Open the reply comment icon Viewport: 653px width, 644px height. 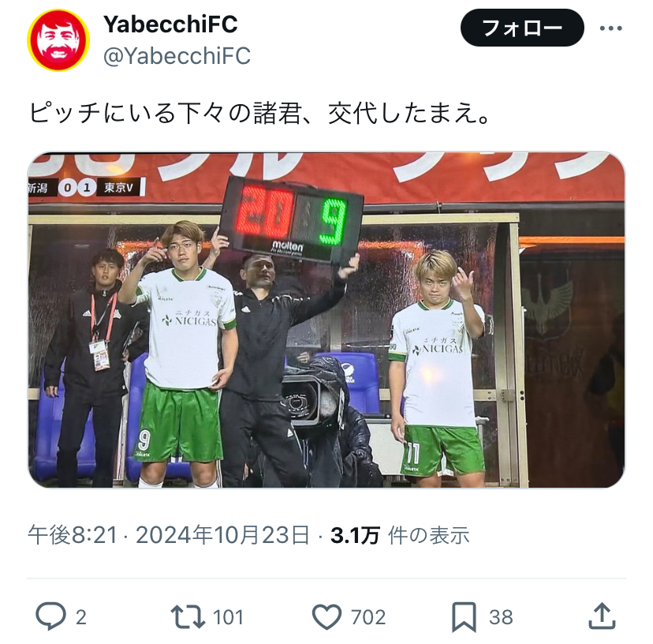[50, 616]
